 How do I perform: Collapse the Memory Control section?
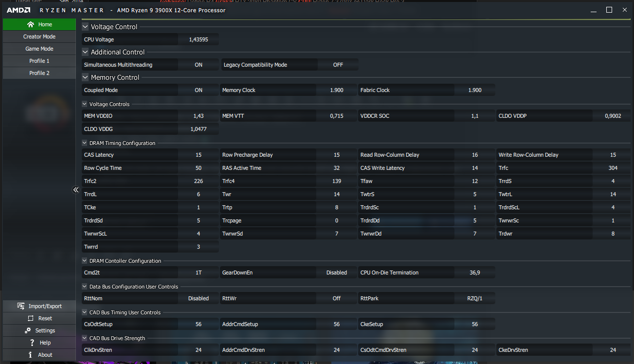(86, 77)
